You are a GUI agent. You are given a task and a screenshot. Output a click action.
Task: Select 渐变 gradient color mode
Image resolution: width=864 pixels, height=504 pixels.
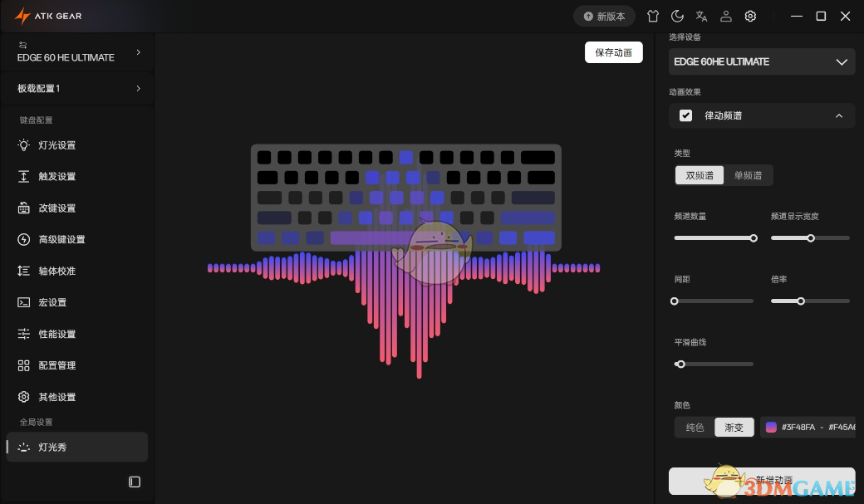[734, 428]
